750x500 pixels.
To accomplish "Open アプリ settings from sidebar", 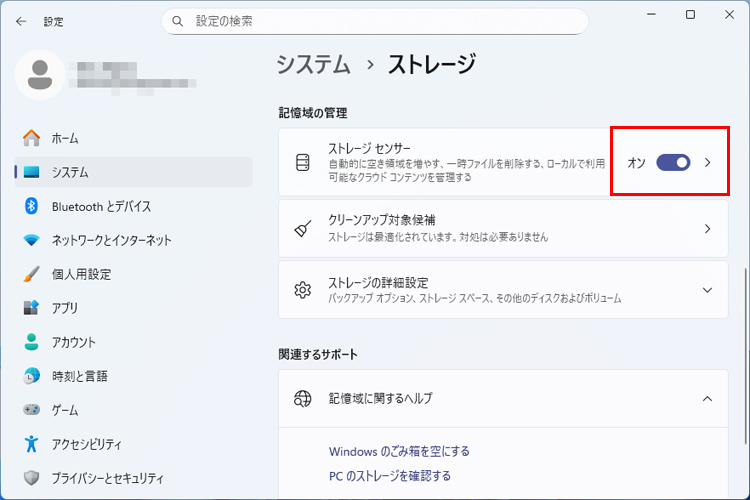I will coord(64,308).
